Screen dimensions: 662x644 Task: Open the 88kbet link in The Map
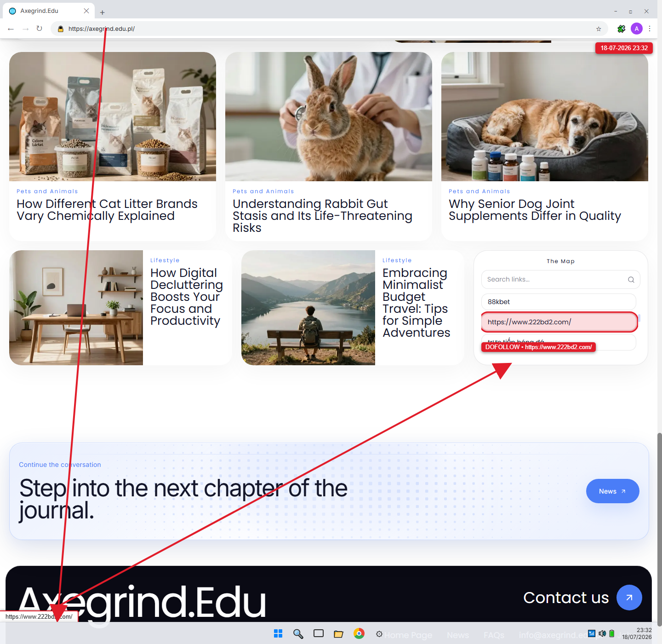(559, 302)
